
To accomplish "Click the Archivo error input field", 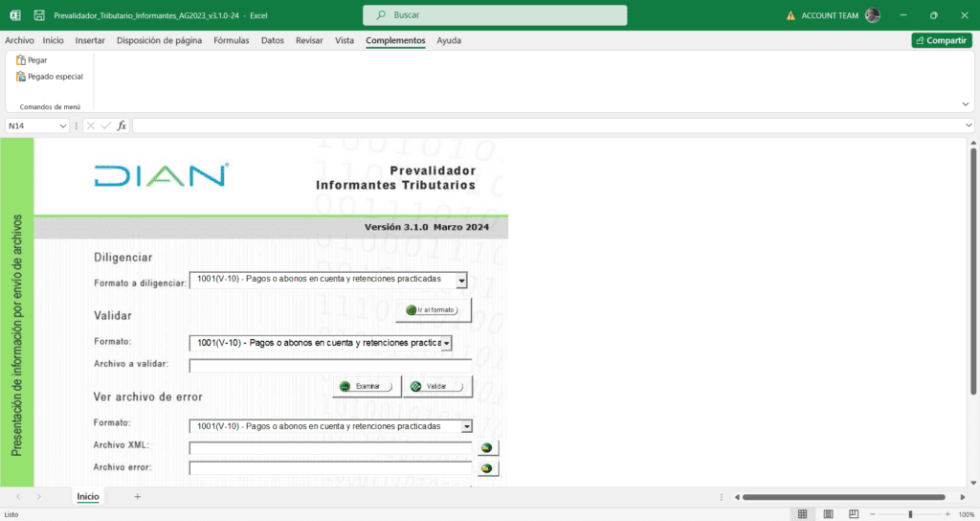I will [330, 467].
